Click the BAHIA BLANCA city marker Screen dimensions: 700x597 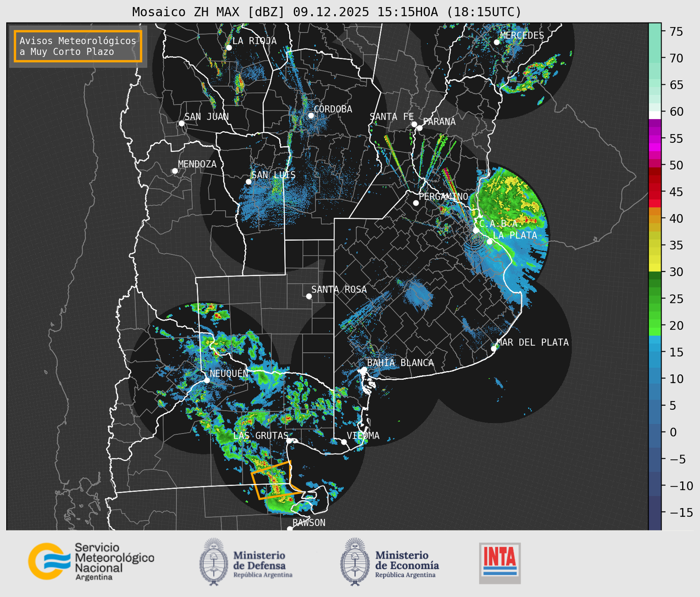[364, 369]
